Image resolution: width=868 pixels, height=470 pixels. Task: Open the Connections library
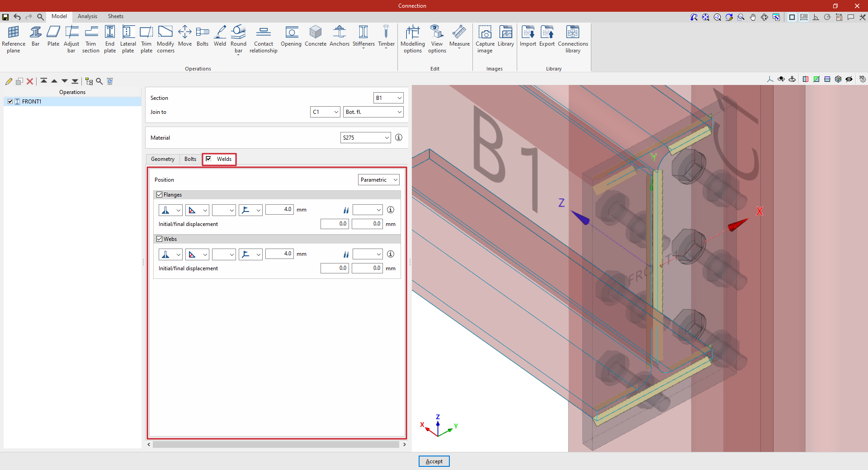pos(573,39)
